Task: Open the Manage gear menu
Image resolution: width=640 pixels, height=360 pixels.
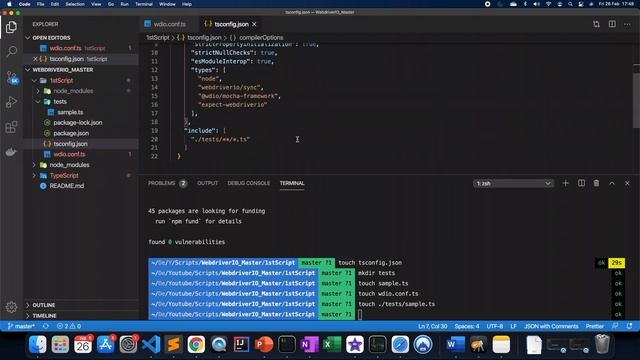Action: 11,307
